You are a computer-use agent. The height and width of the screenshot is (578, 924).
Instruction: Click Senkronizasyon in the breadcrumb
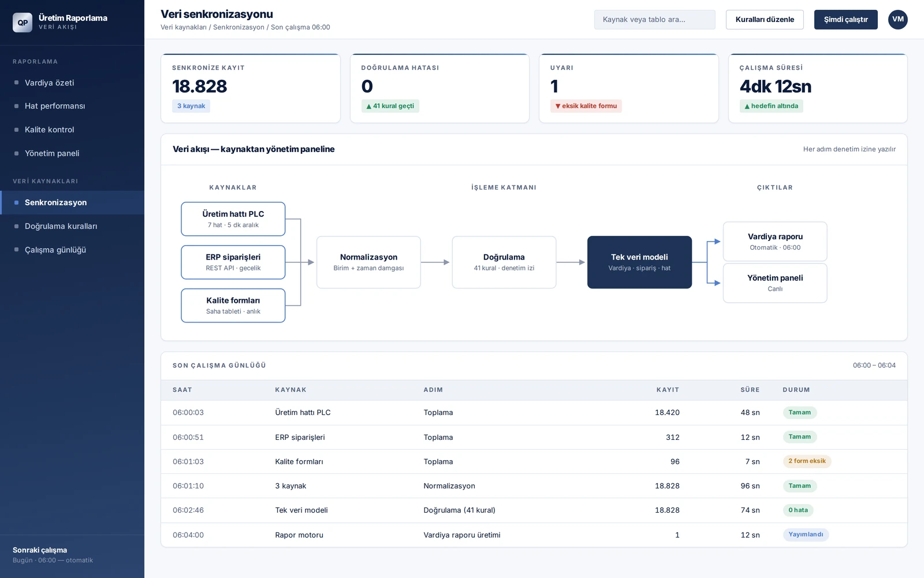pos(239,27)
